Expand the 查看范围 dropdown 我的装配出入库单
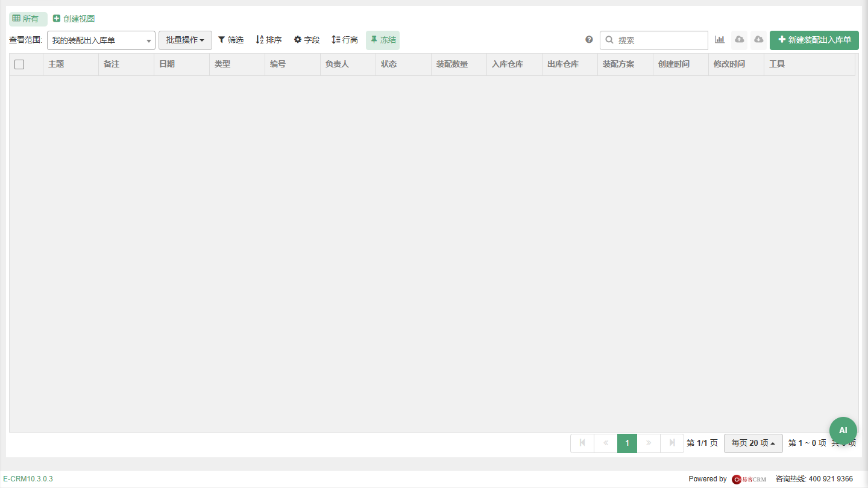Screen dimensions: 868x488 [101, 40]
